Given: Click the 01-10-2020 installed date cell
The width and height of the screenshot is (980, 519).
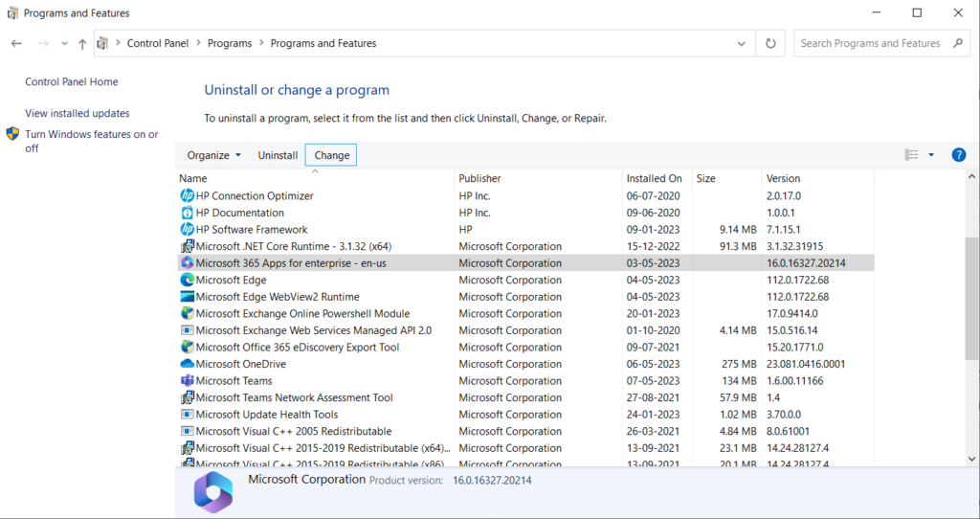Looking at the screenshot, I should click(x=654, y=330).
